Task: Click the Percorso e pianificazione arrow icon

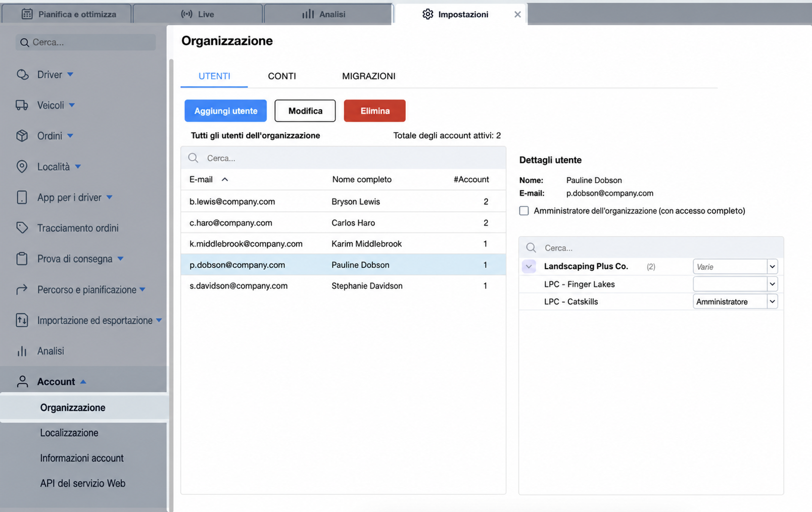Action: [22, 290]
